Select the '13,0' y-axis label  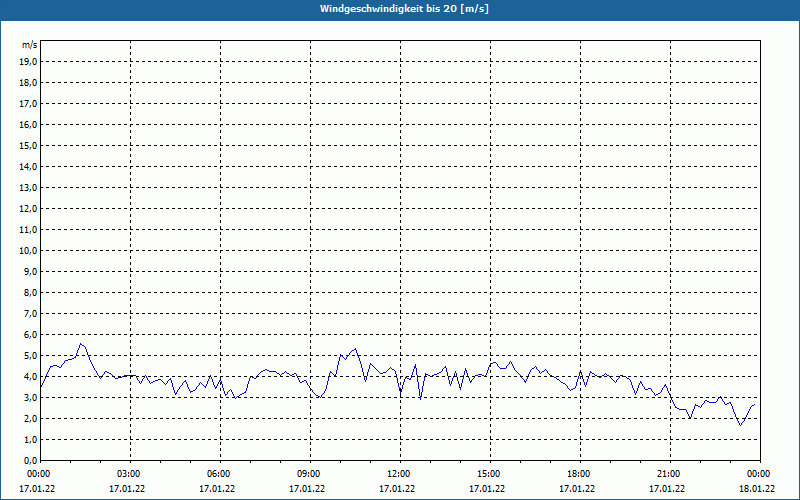pos(28,188)
